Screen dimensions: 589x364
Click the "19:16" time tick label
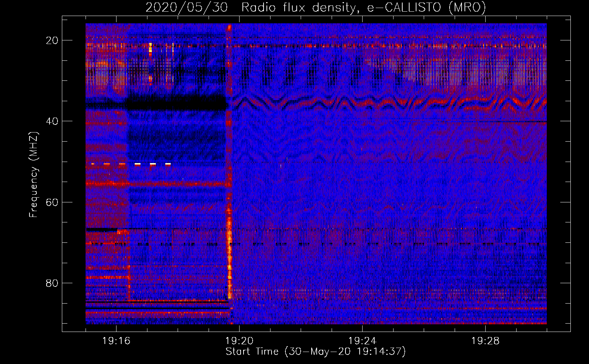(x=116, y=341)
